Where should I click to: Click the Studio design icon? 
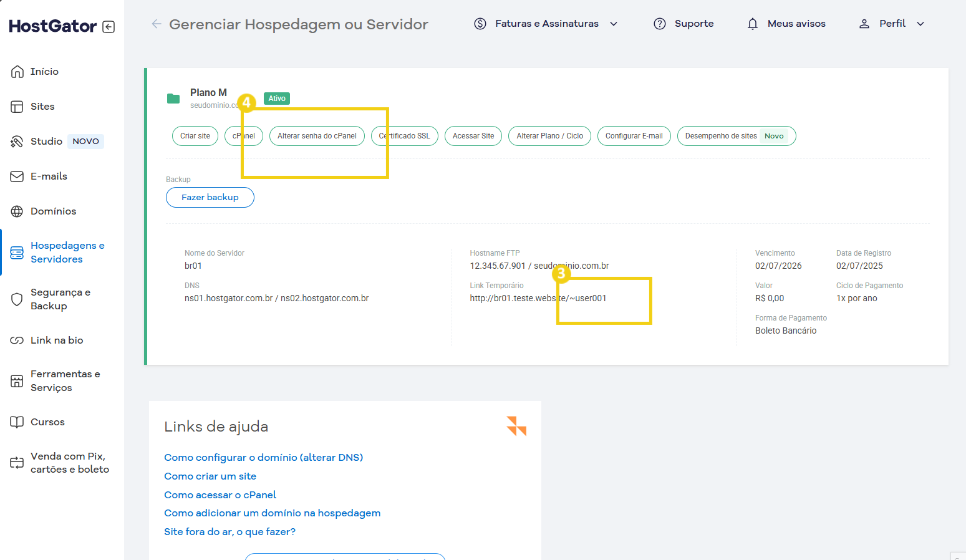(x=17, y=142)
